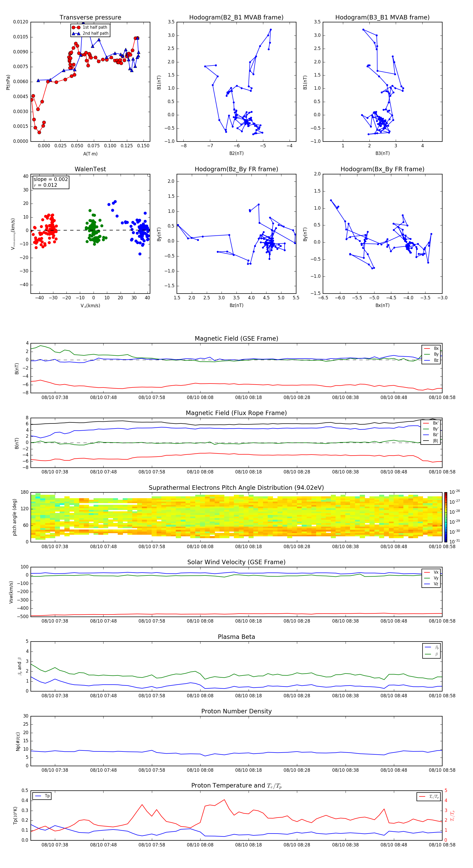Click the 'Pt(nPa)' y-axis label
Image resolution: width=473 pixels, height=868 pixels.
8,82
